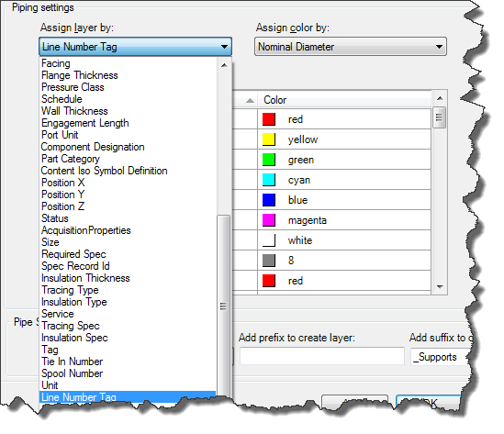Click the Add prefix to create layer field
Image resolution: width=504 pixels, height=434 pixels.
coord(321,356)
